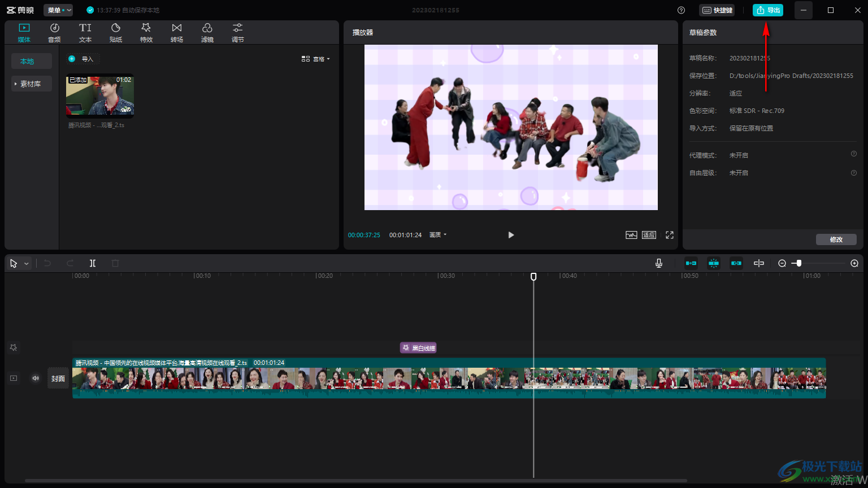This screenshot has height=488, width=868.
Task: Switch to the 贴纸 stickers tab
Action: click(116, 33)
